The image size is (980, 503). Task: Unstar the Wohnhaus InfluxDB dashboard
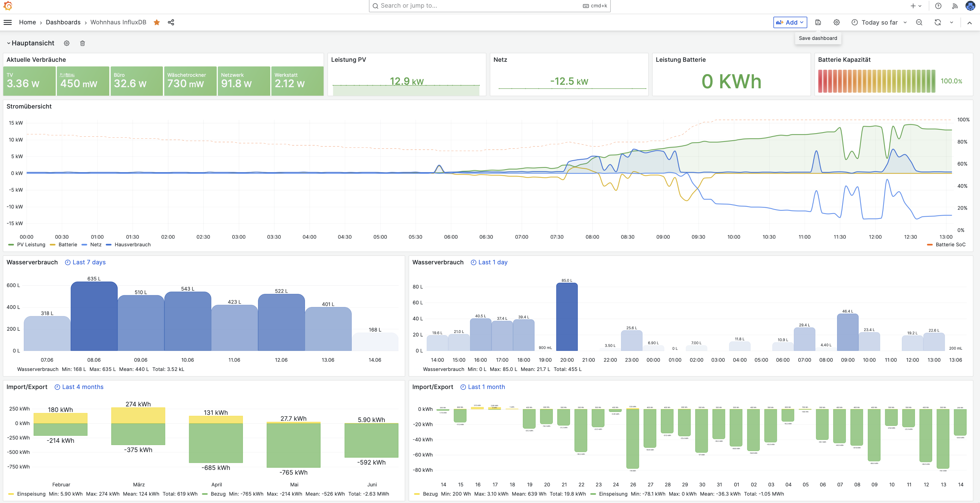pyautogui.click(x=157, y=22)
